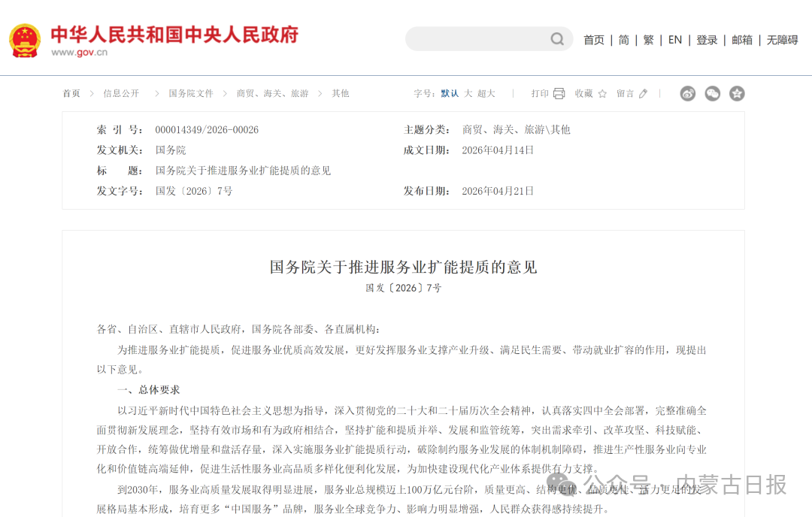Viewport: 812px width, 517px height.
Task: Share the page to WeChat
Action: point(713,94)
